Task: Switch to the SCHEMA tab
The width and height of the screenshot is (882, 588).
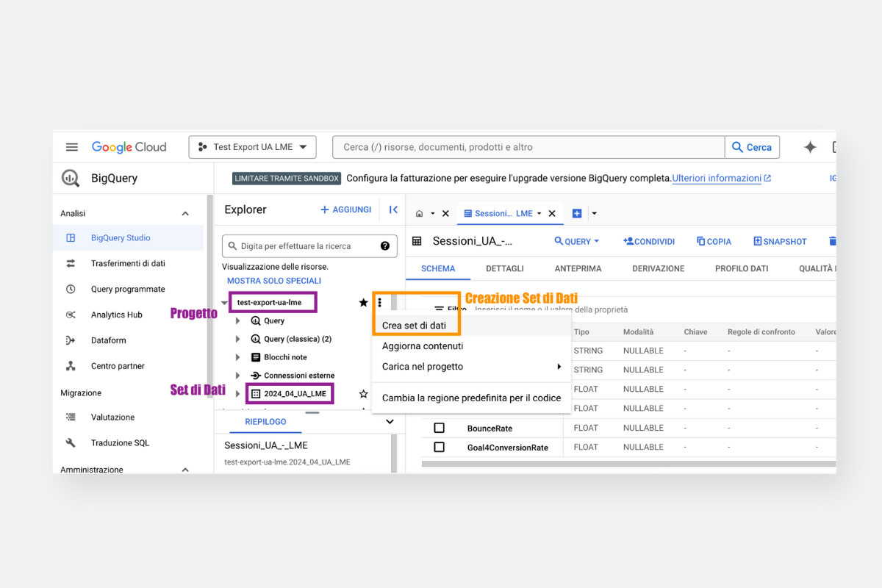Action: click(438, 268)
